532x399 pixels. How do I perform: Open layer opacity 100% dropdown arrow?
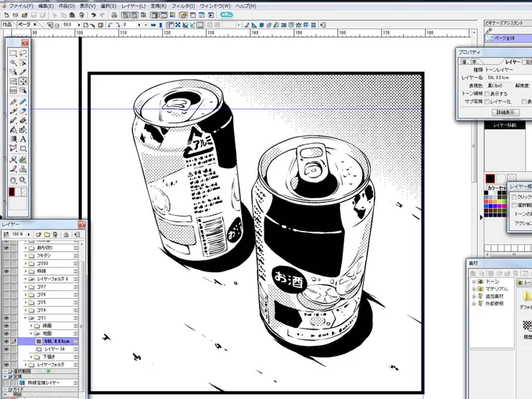[x=29, y=235]
